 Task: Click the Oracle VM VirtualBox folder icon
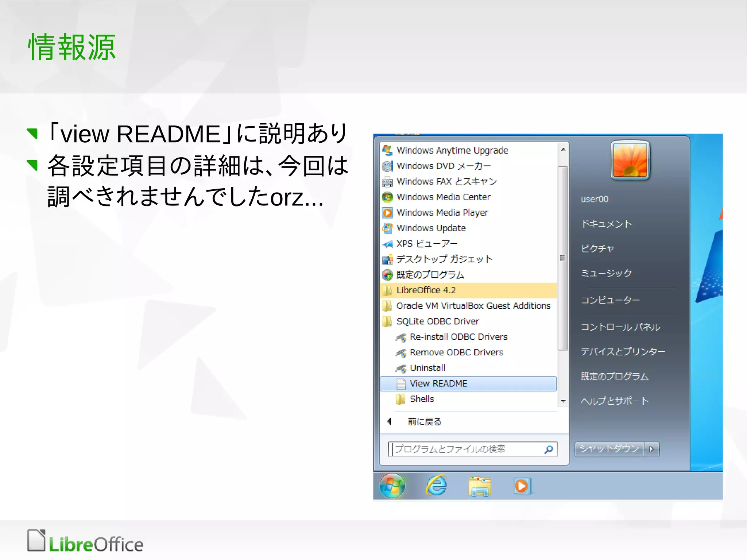coord(387,306)
